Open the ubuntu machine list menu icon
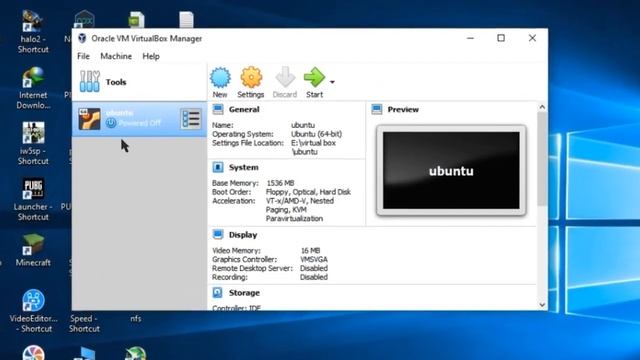 (x=191, y=119)
